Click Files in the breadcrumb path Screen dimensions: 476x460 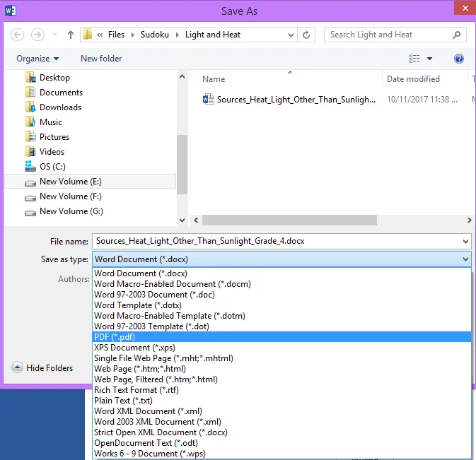tap(116, 35)
